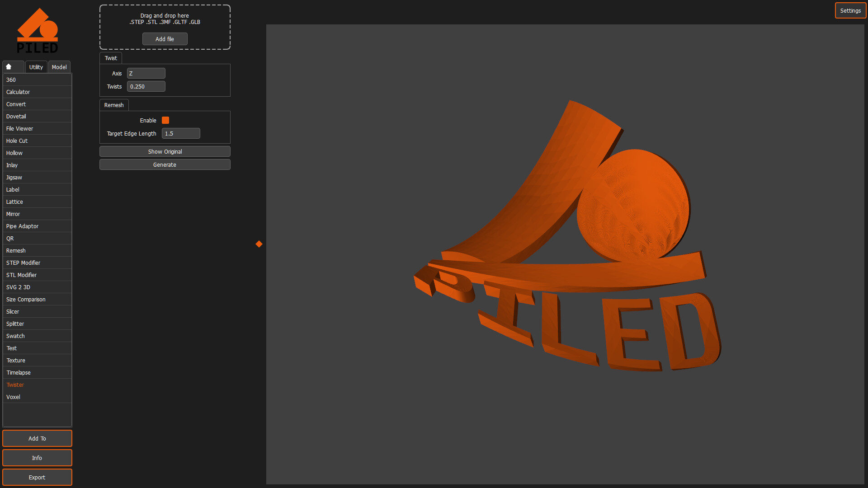This screenshot has width=868, height=488.
Task: Open the Mirror tool
Action: click(37, 214)
